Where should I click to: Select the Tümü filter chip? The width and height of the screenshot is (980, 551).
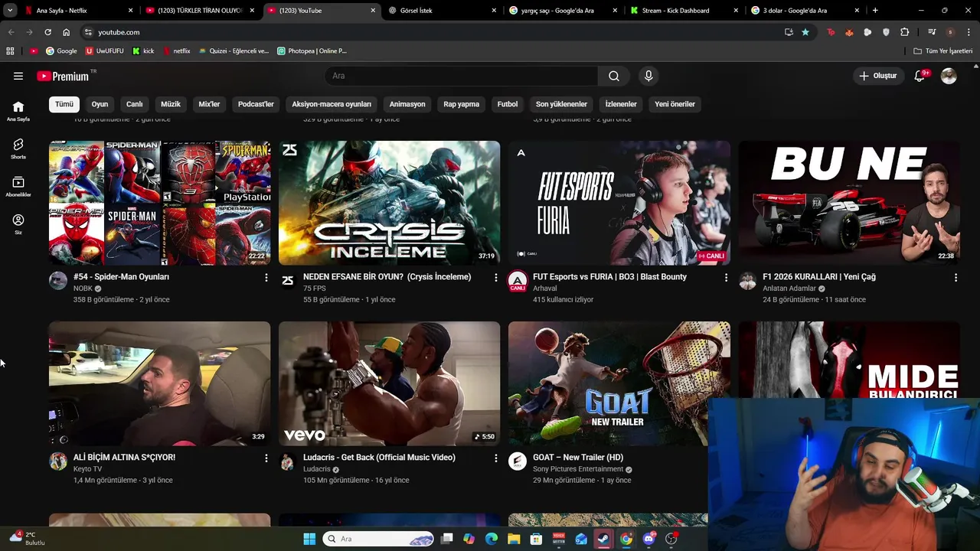(64, 104)
